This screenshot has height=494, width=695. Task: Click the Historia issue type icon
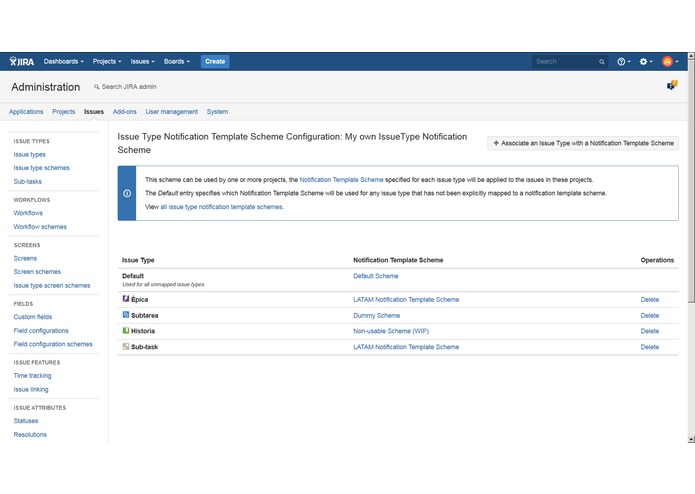click(126, 331)
